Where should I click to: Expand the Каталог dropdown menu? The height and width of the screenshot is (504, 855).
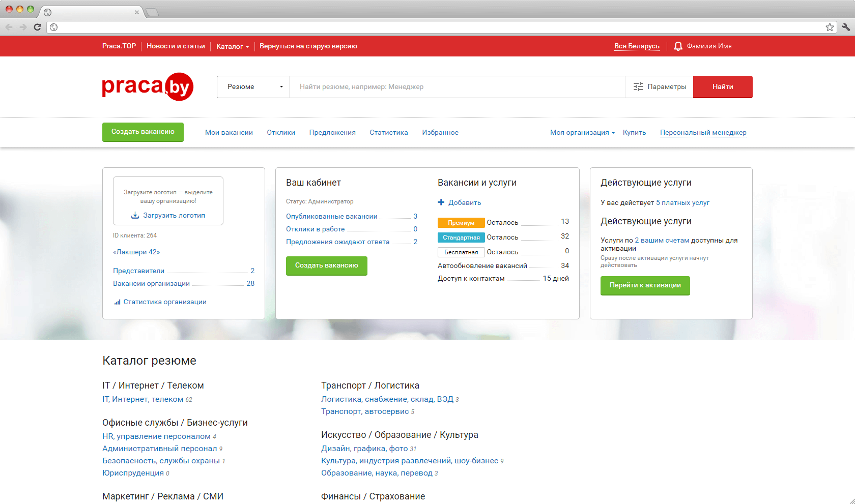point(233,46)
